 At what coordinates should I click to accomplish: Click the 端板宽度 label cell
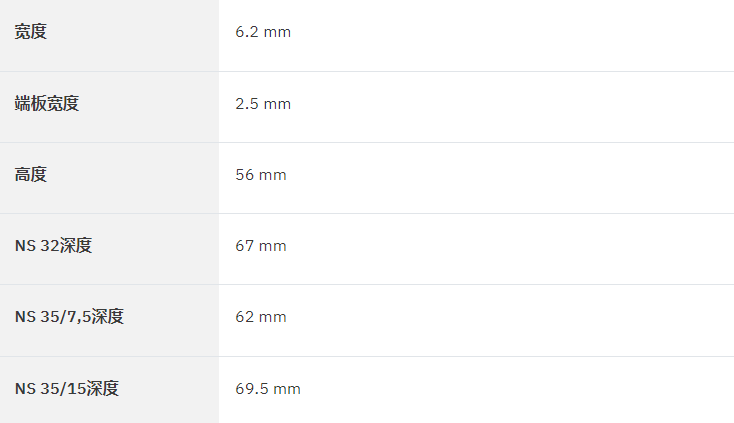tap(109, 107)
